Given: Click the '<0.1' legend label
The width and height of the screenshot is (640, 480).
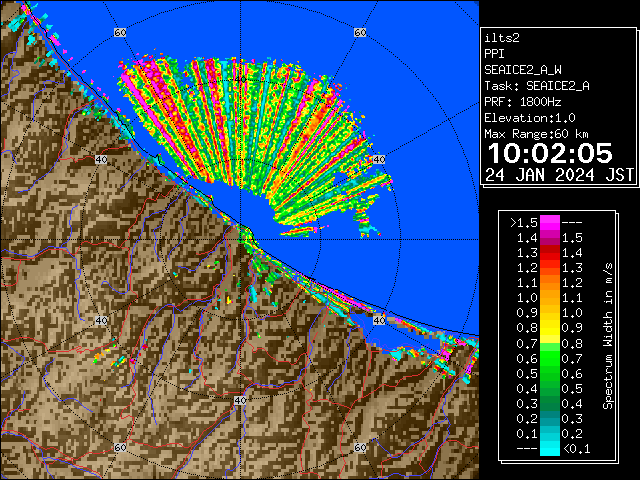Looking at the screenshot, I should (x=576, y=449).
